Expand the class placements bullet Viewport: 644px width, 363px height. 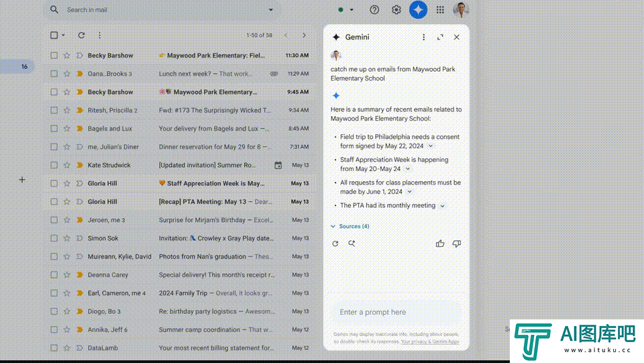pos(409,192)
